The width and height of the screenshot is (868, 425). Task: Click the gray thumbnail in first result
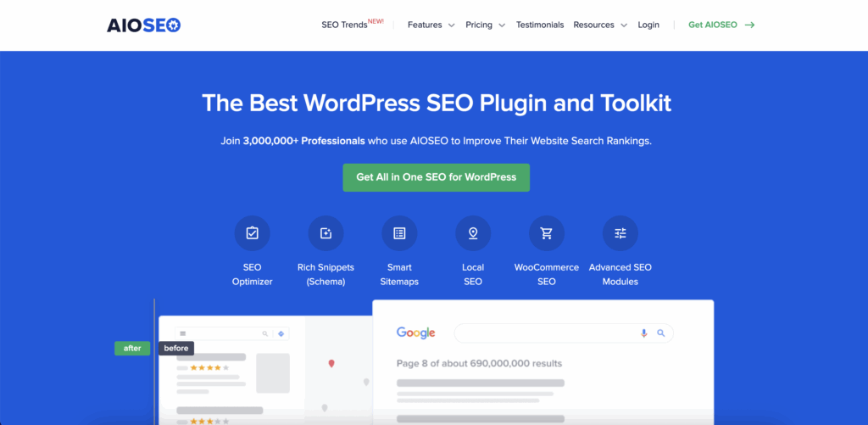273,373
